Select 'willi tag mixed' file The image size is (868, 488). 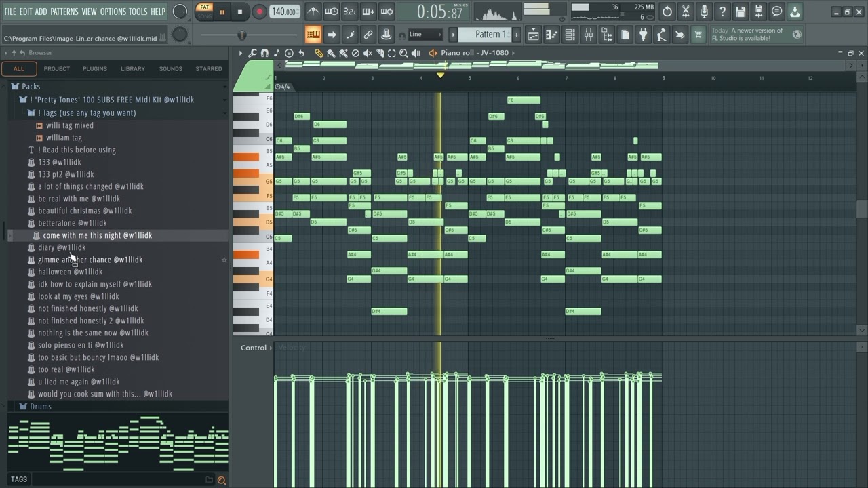(70, 125)
